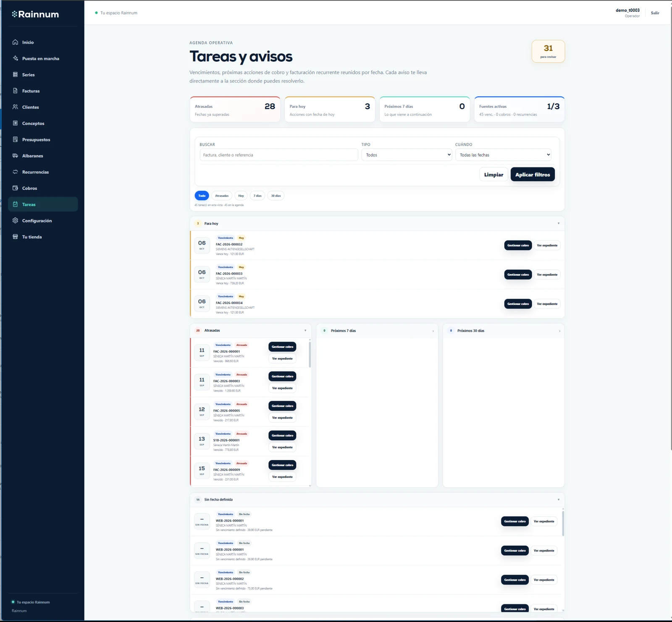Click the Recurrencias loop icon
The height and width of the screenshot is (622, 672).
pos(15,172)
